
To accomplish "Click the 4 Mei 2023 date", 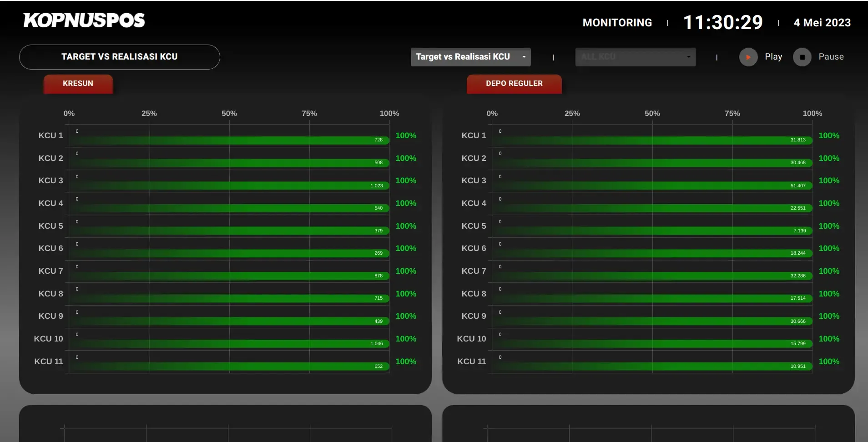I will pos(822,23).
